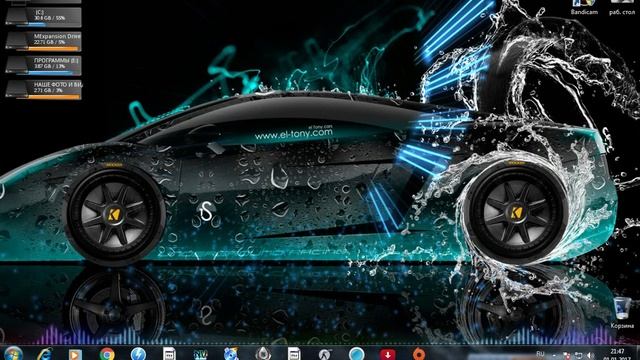640x360 pixels.
Task: Click the (C:) drive blue usage bar
Action: click(x=36, y=24)
